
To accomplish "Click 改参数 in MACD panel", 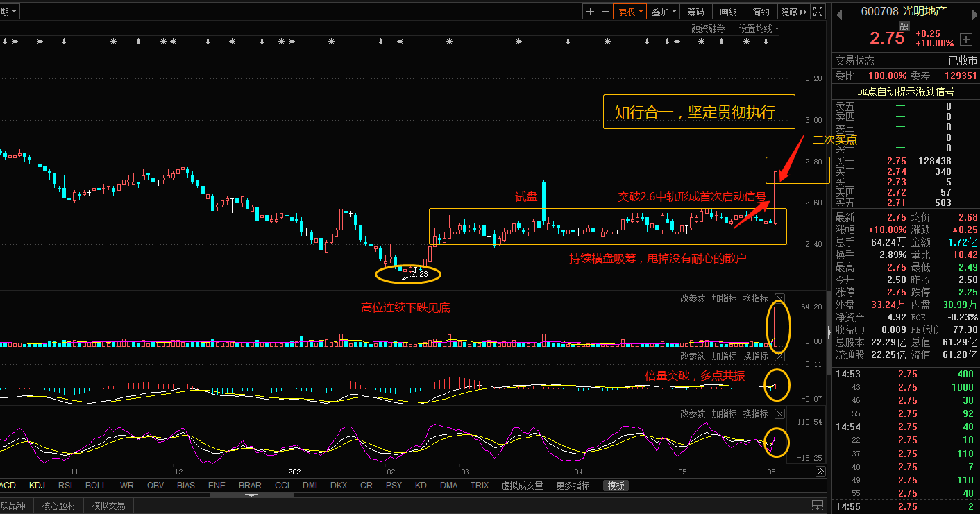I will [693, 356].
